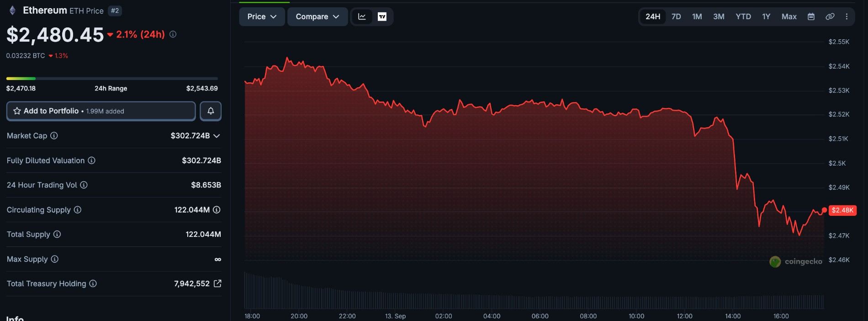Open the Price dropdown
Viewport: 868px width, 321px height.
coord(262,16)
